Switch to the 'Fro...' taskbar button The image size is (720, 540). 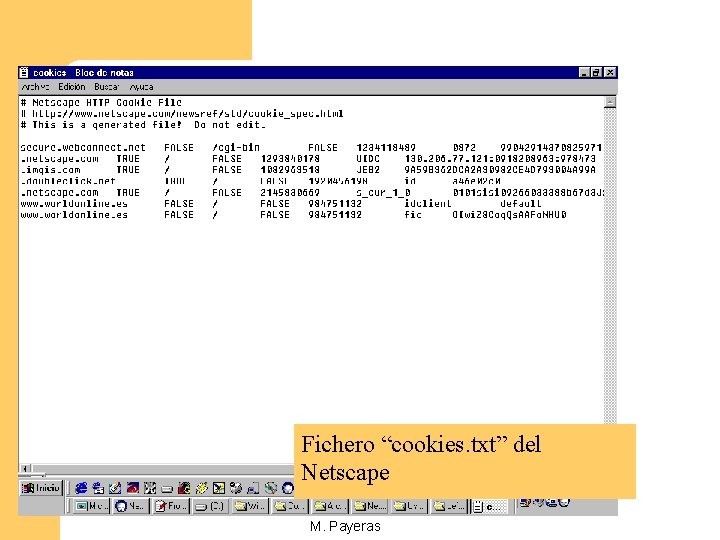pyautogui.click(x=171, y=506)
